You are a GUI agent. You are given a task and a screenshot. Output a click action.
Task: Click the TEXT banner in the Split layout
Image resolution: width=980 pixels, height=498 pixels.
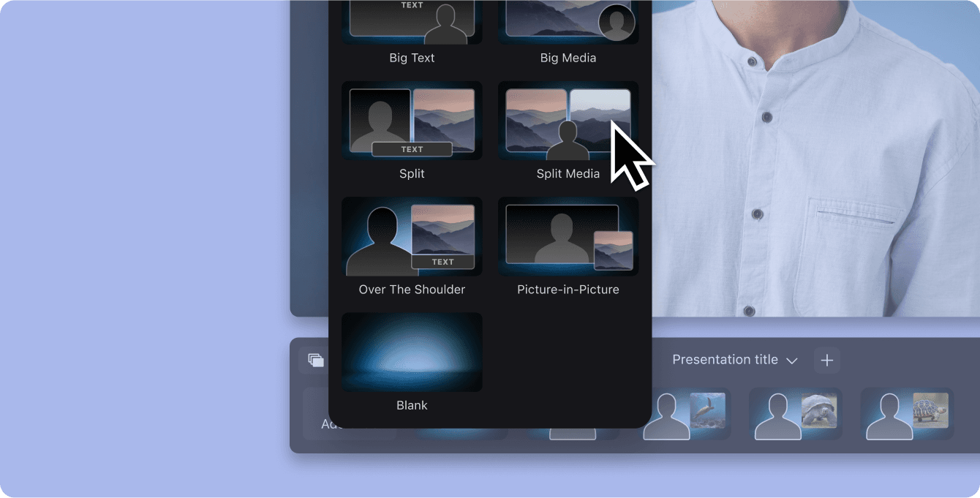[x=412, y=149]
